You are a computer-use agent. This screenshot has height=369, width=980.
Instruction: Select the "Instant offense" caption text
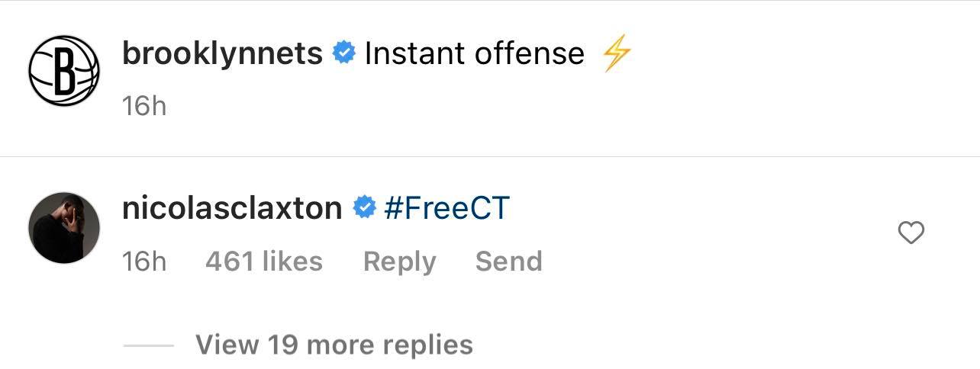(x=474, y=53)
